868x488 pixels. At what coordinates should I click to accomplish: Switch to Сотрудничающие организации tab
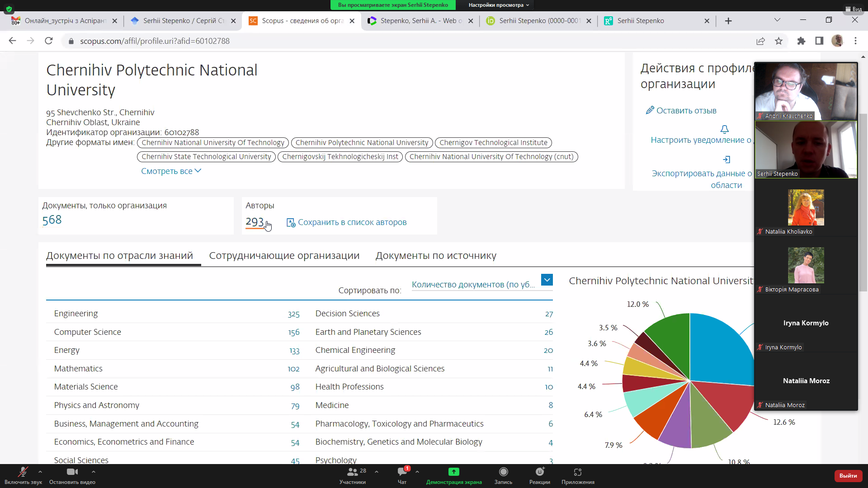click(284, 256)
